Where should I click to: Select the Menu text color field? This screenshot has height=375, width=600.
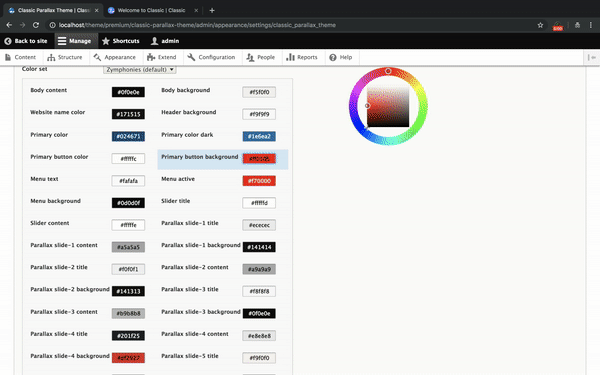(128, 181)
